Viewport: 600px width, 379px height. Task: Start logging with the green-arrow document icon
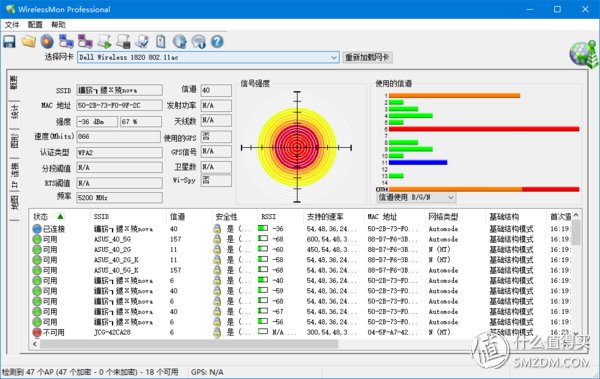[104, 41]
